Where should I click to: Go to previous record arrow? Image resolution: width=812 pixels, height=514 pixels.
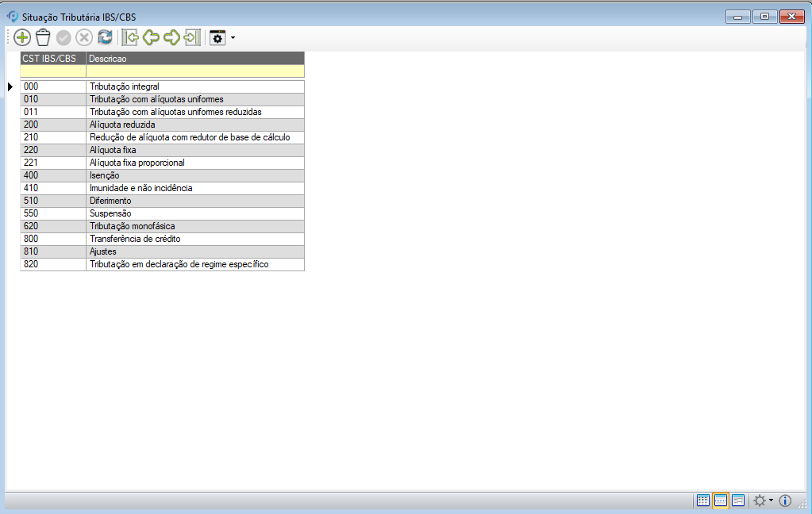click(151, 38)
